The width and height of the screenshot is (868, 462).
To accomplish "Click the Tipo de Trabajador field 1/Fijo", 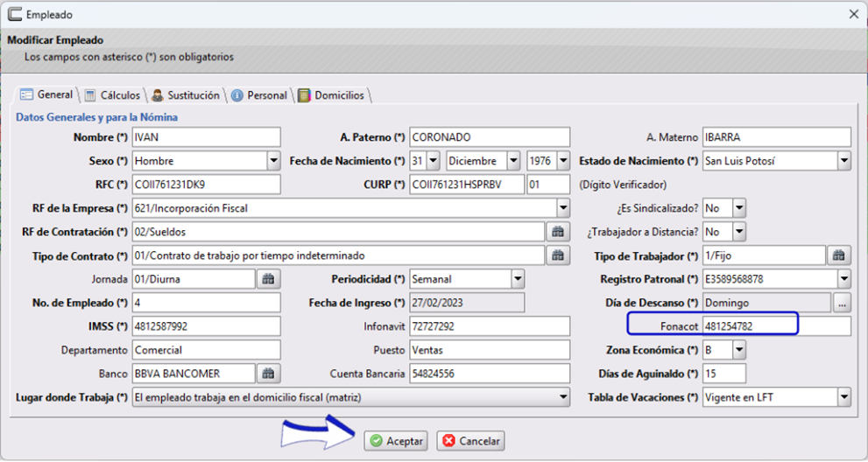I will point(765,255).
